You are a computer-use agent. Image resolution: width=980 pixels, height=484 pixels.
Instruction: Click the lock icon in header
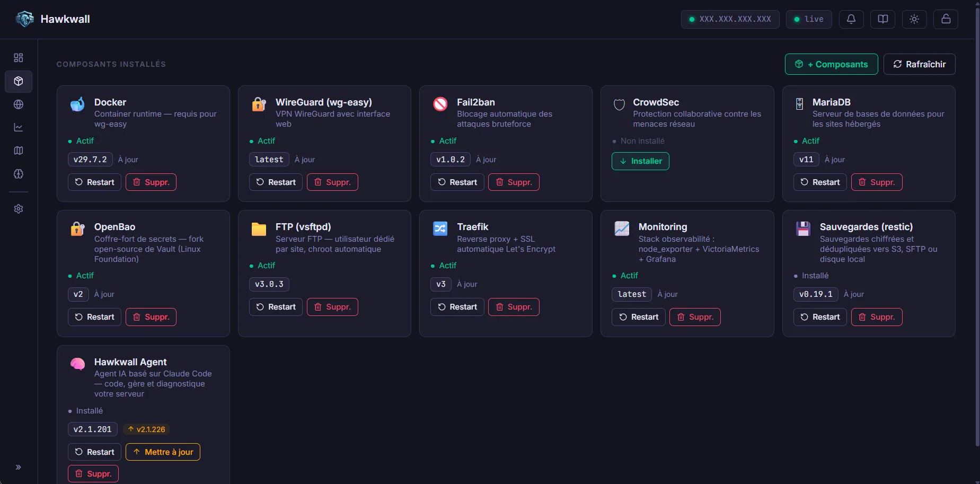(x=946, y=19)
